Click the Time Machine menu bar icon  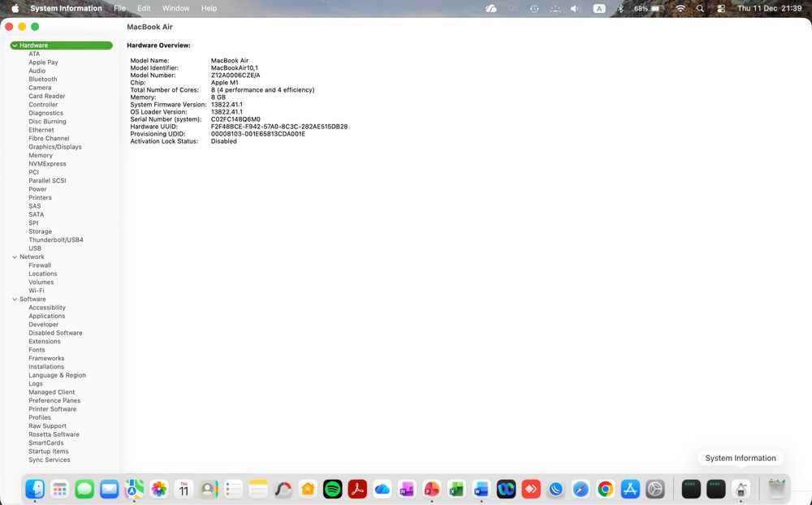(x=534, y=8)
